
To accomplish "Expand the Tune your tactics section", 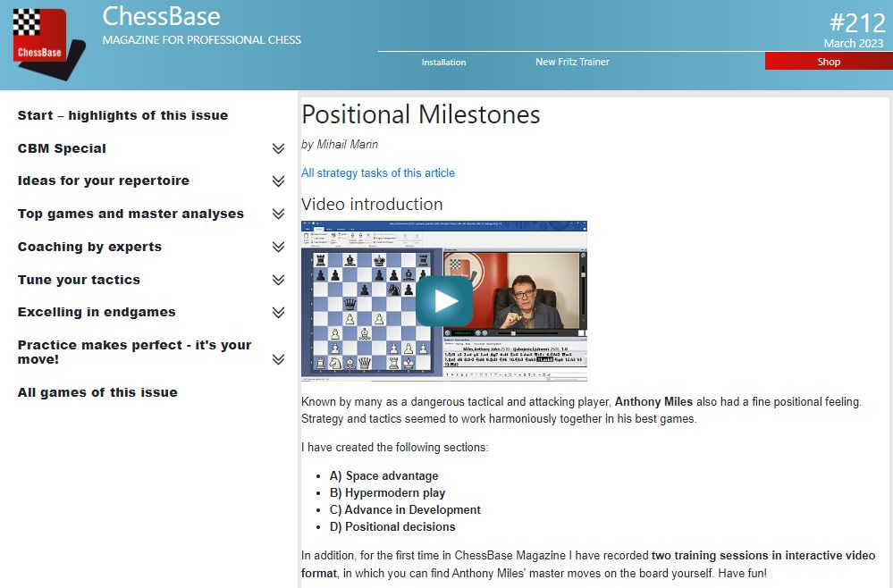I will (277, 281).
